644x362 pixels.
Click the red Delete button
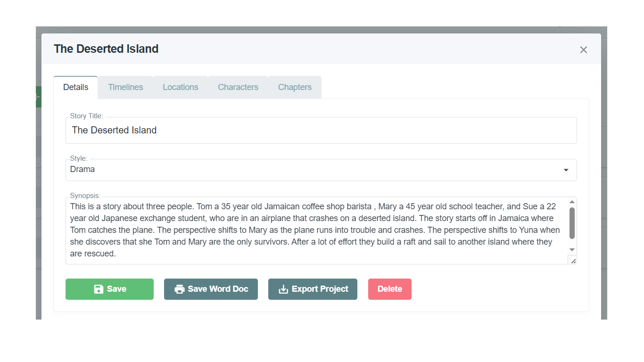pyautogui.click(x=390, y=289)
